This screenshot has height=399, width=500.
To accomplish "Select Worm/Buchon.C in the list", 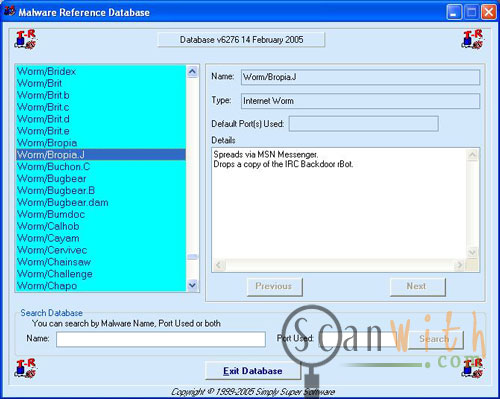I will point(101,167).
